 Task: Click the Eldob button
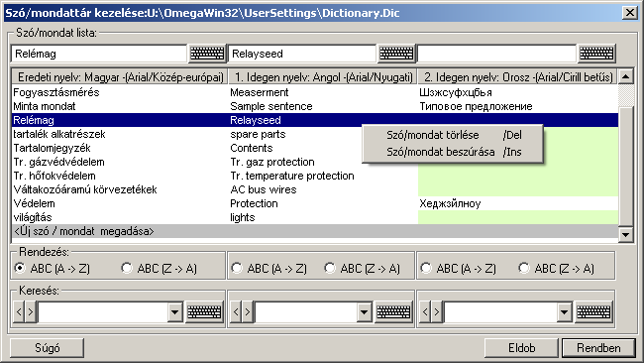tap(521, 348)
